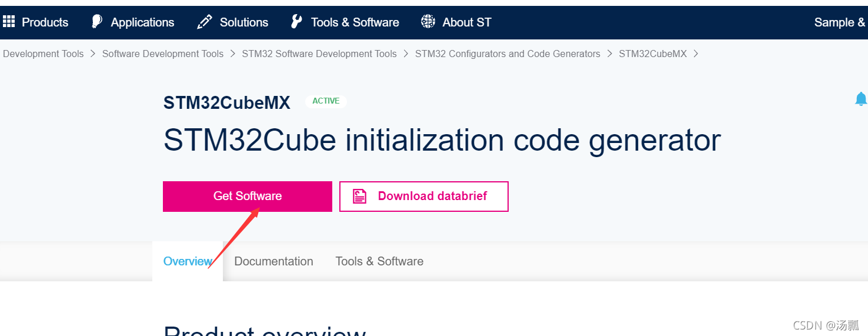
Task: Click the Applications lightbulb icon
Action: pos(97,22)
